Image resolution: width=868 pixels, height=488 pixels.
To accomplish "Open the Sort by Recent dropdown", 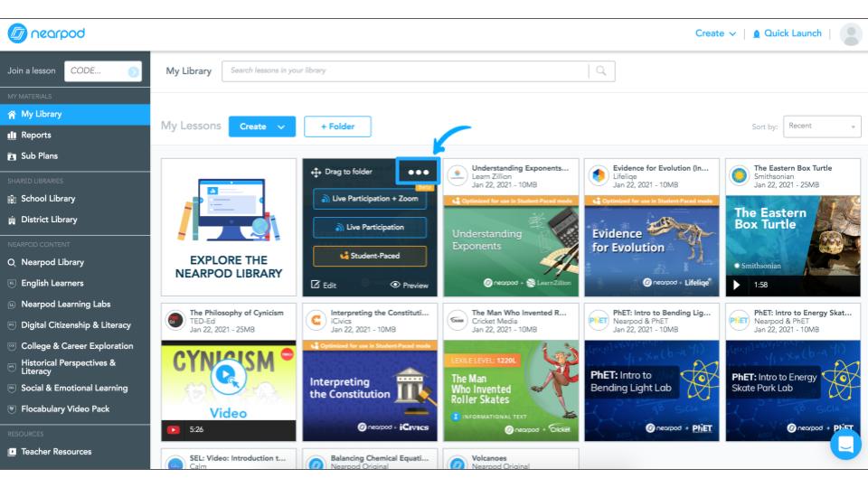I will [x=822, y=127].
